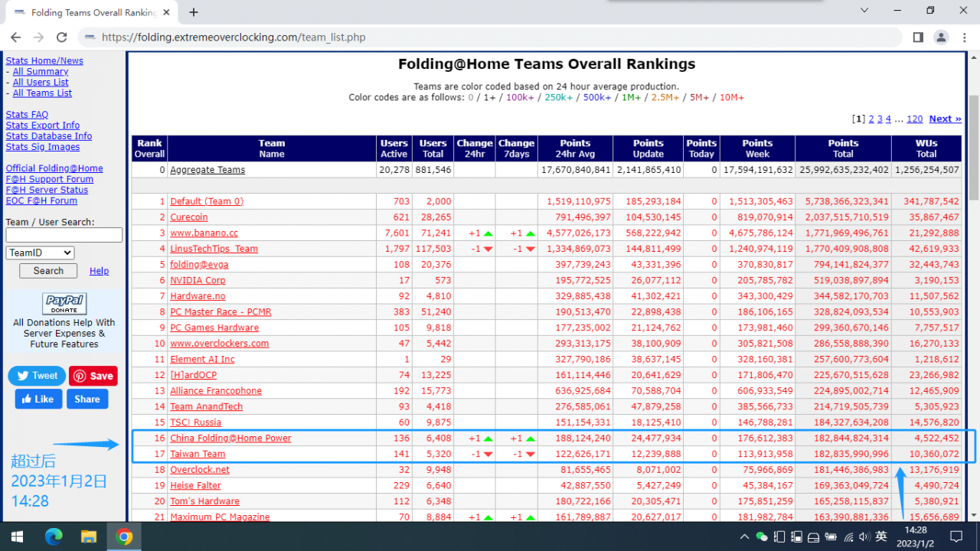Open a new browser tab
This screenshot has height=551, width=980.
(194, 12)
